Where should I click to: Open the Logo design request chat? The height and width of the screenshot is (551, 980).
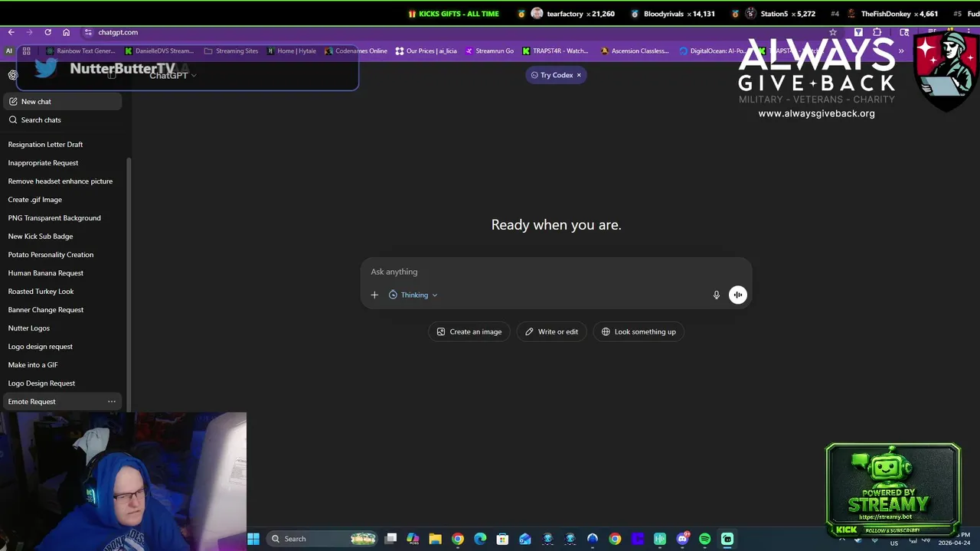pyautogui.click(x=62, y=347)
